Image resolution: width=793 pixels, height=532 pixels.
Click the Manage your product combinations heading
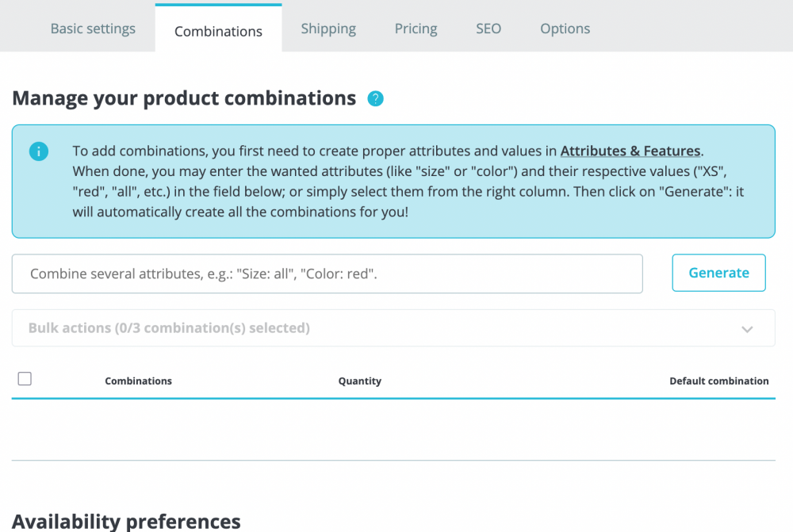[x=183, y=98]
